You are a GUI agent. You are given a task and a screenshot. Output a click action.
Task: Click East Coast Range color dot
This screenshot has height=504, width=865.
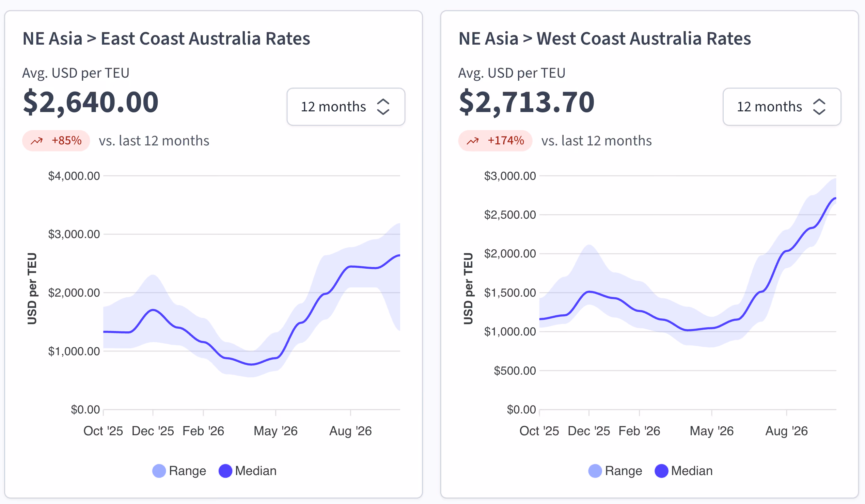point(159,471)
